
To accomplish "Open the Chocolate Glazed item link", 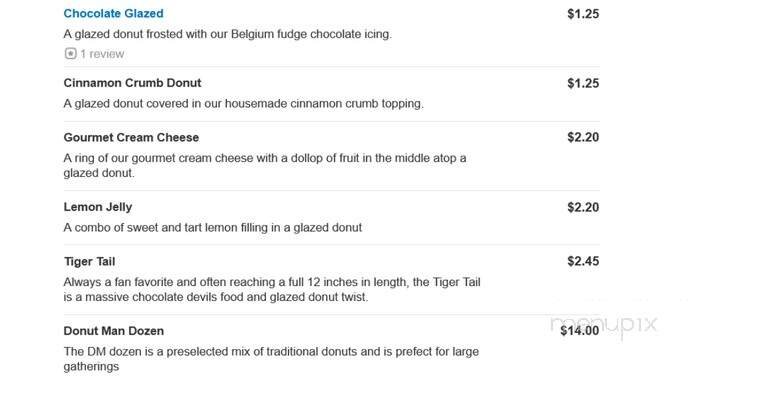I will [x=113, y=14].
